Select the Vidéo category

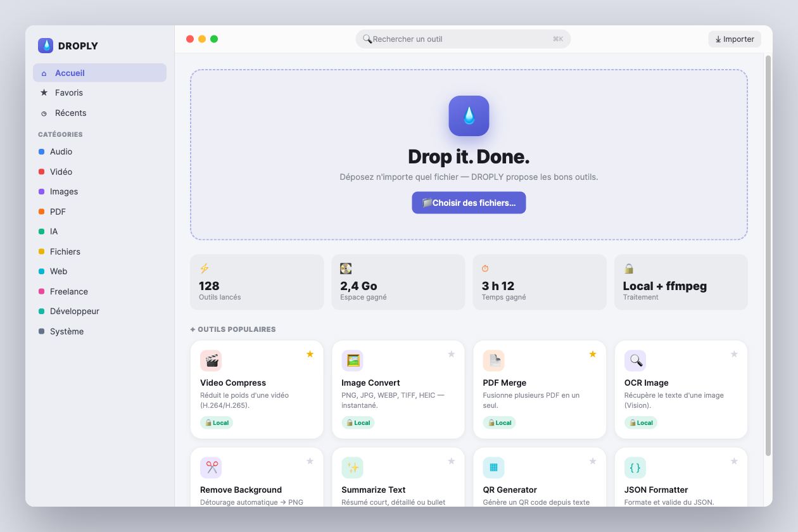click(99, 172)
